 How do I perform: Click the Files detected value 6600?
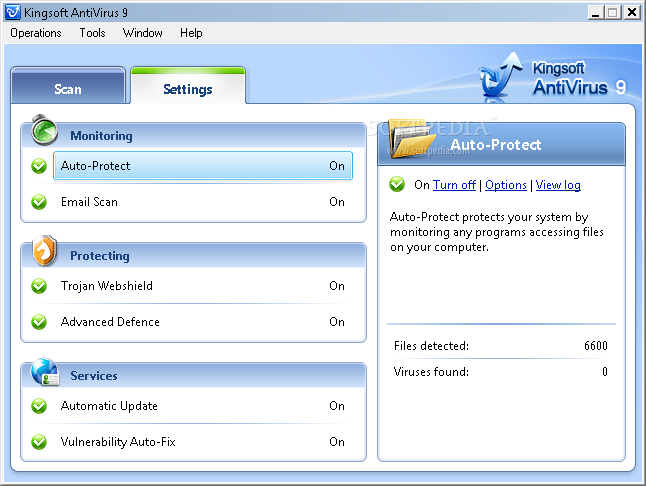[x=596, y=346]
